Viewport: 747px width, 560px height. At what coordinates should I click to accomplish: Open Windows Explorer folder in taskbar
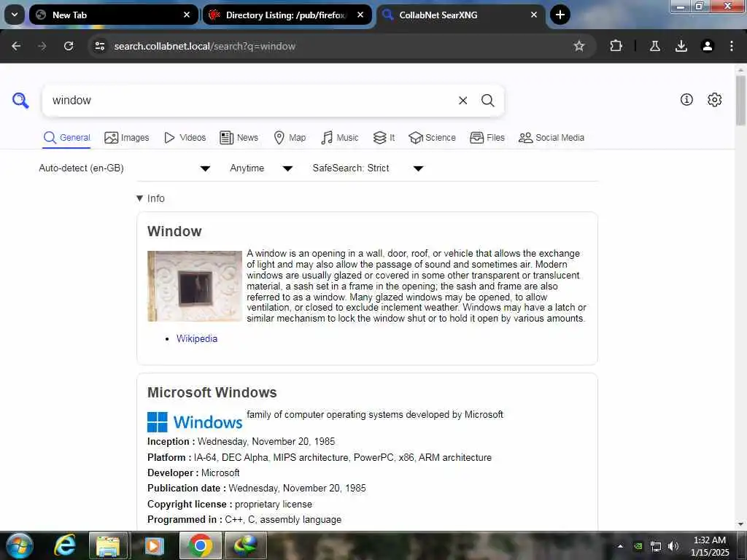point(108,545)
